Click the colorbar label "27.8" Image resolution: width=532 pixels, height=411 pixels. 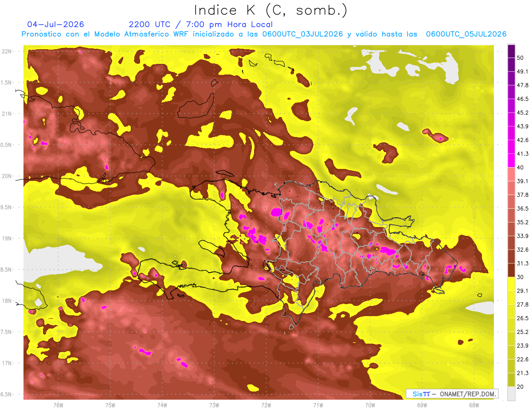[523, 305]
